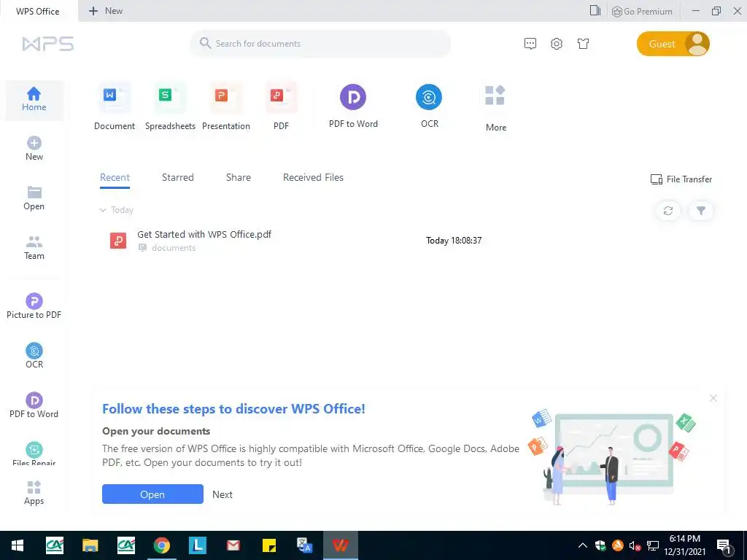Click the Today 18:08:37 timestamp

[454, 241]
